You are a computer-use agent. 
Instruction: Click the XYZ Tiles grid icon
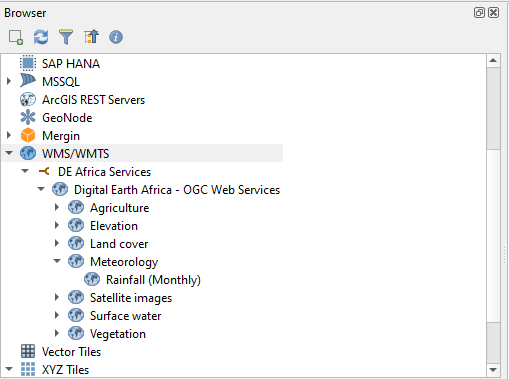tap(28, 369)
